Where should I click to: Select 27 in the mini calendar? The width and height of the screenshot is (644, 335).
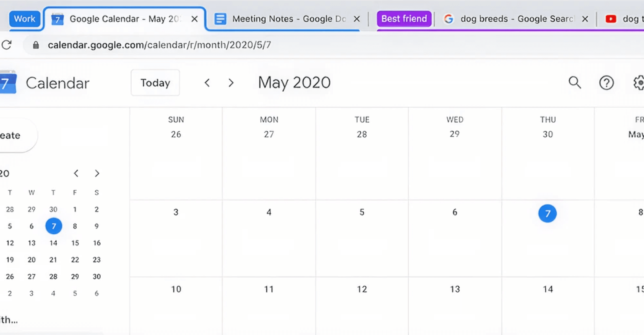pos(32,276)
